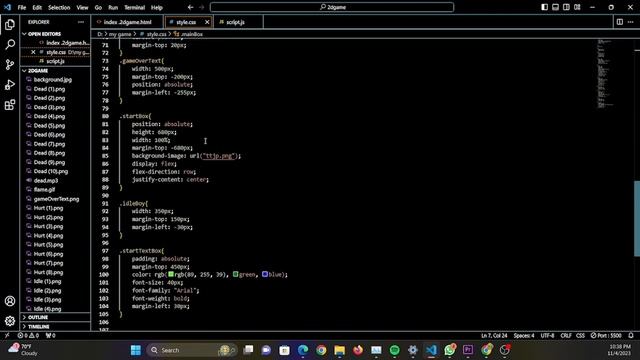This screenshot has height=360, width=640.
Task: Open errors and warnings count
Action: click(x=28, y=336)
